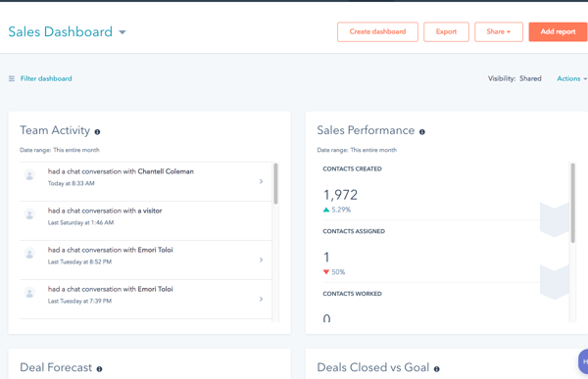The height and width of the screenshot is (379, 588).
Task: Click the Deals Closed vs Goal report title
Action: pos(373,367)
